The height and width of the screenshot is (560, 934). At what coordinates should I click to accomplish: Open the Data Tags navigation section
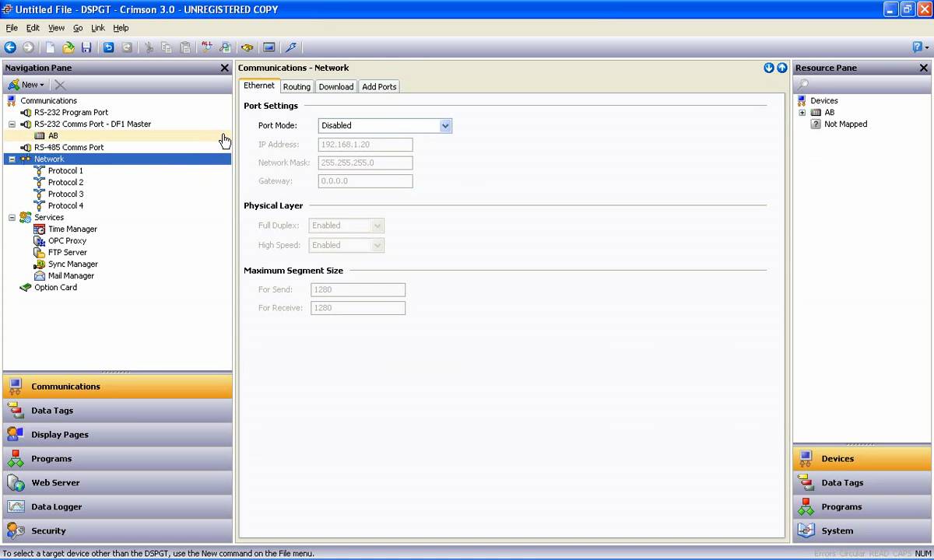point(118,411)
